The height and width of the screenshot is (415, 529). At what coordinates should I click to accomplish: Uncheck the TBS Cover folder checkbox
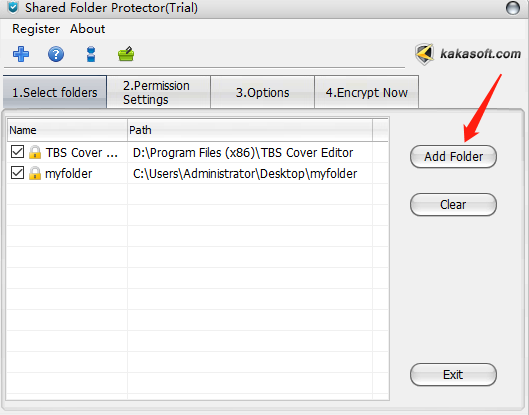pos(17,152)
